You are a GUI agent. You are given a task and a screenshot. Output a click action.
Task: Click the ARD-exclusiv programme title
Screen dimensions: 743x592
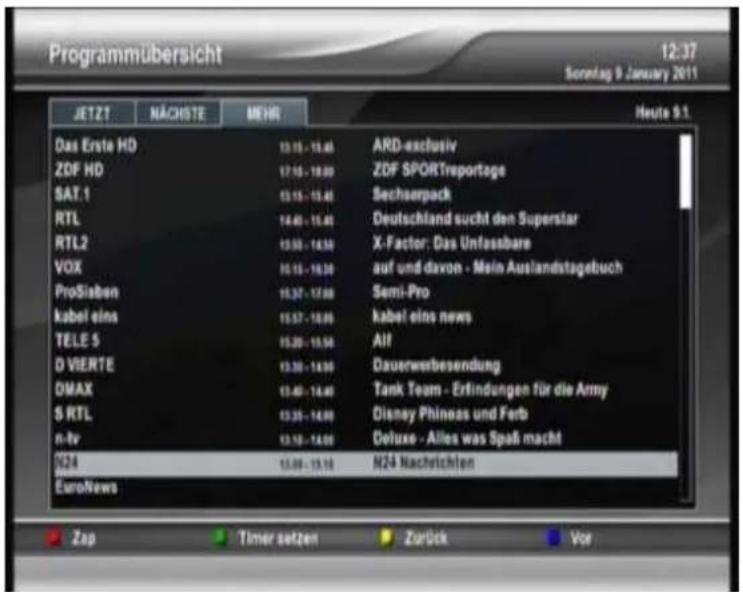[415, 146]
